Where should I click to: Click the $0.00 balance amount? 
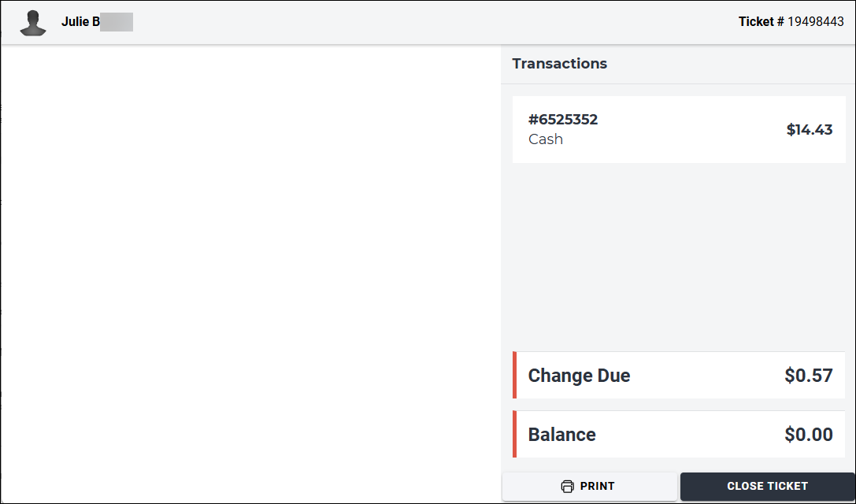tap(809, 434)
